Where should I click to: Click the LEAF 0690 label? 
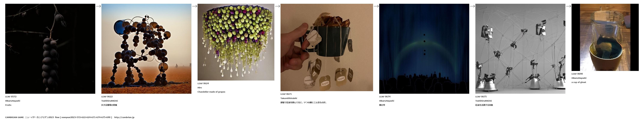click(x=577, y=74)
